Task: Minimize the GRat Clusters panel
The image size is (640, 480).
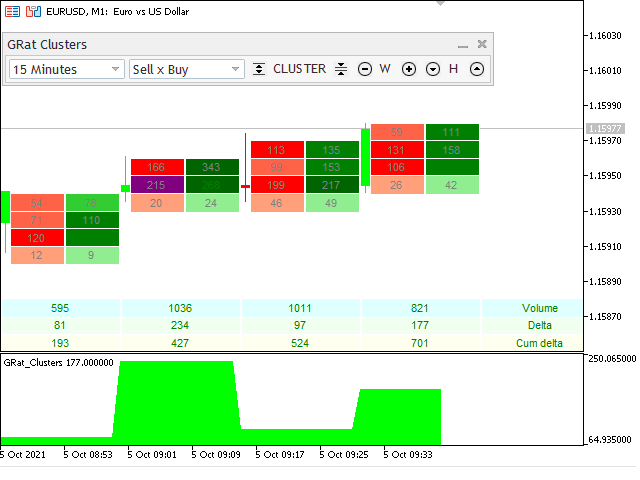Action: coord(462,45)
